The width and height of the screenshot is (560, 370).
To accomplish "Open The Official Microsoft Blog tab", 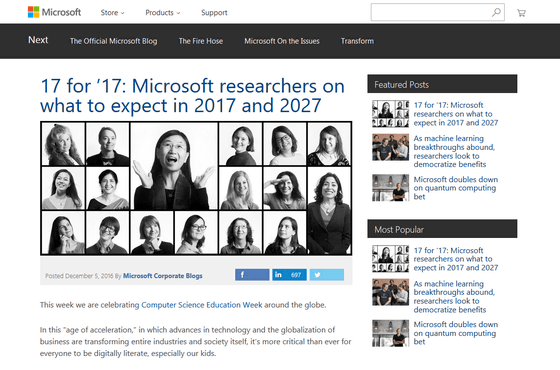I will point(114,41).
